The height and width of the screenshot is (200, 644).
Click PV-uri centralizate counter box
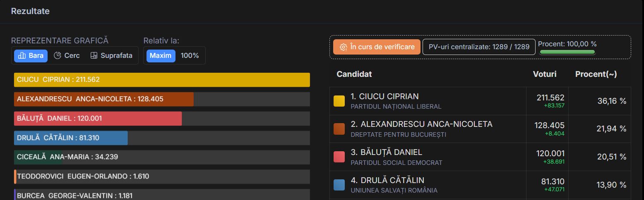tap(479, 47)
